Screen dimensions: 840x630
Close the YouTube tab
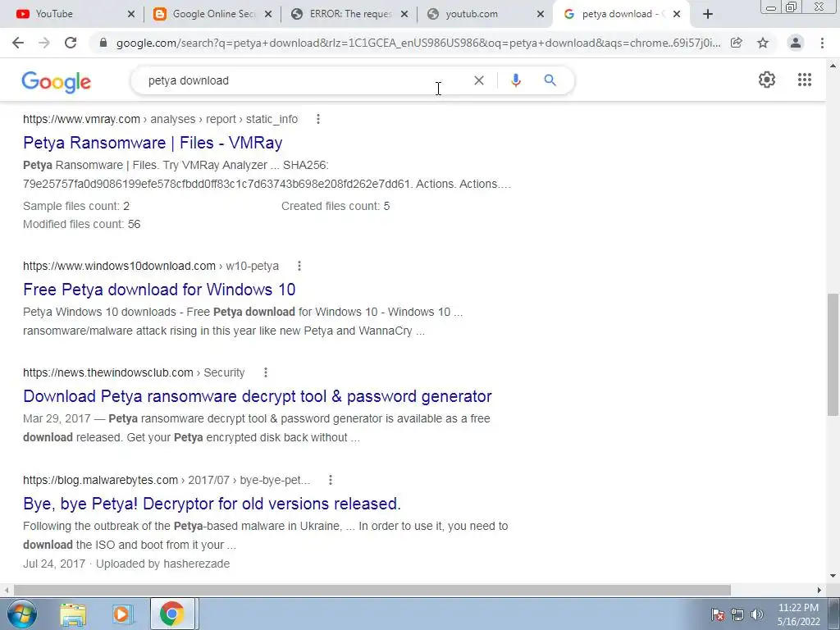(x=131, y=15)
